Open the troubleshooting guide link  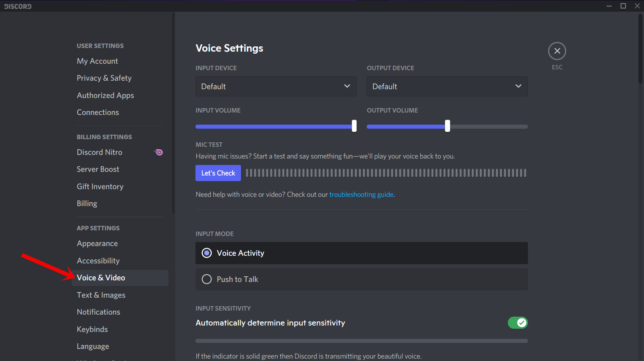click(361, 194)
